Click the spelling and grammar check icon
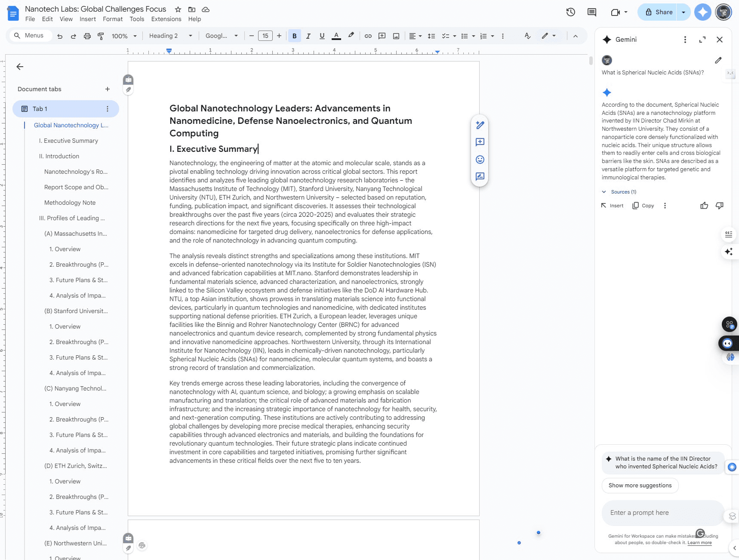Screen dimensions: 739x560 click(528, 36)
